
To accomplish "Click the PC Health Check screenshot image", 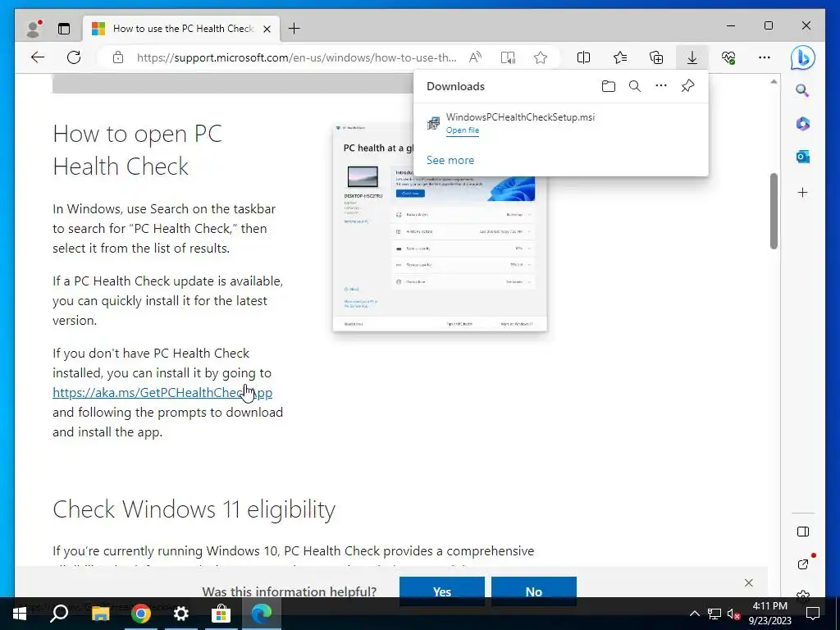I will tap(440, 228).
